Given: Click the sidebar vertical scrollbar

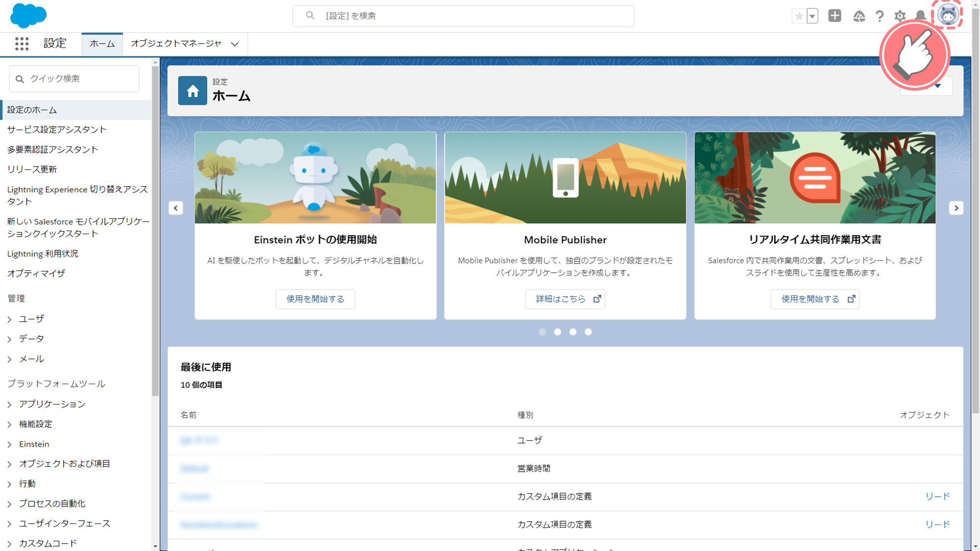Looking at the screenshot, I should click(155, 230).
